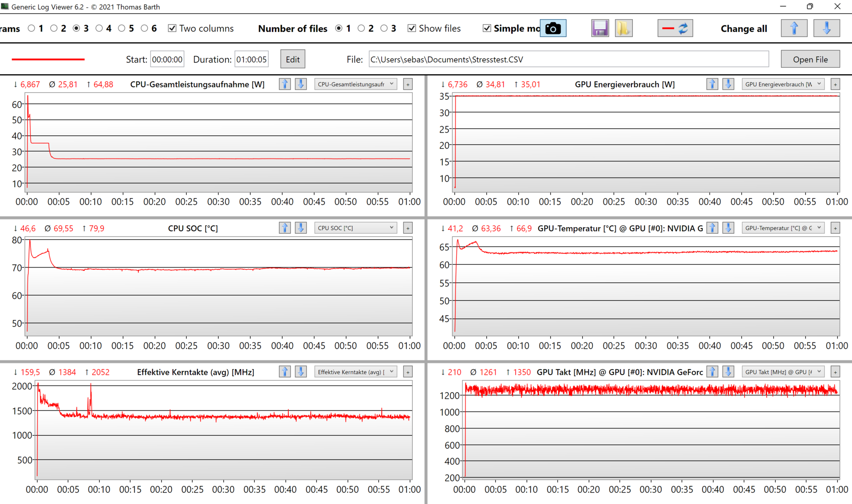Click the file path input field

pyautogui.click(x=568, y=59)
